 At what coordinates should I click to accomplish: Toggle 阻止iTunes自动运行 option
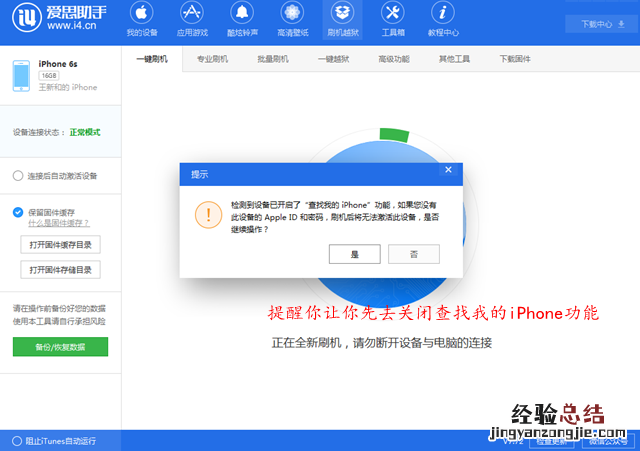pos(17,441)
